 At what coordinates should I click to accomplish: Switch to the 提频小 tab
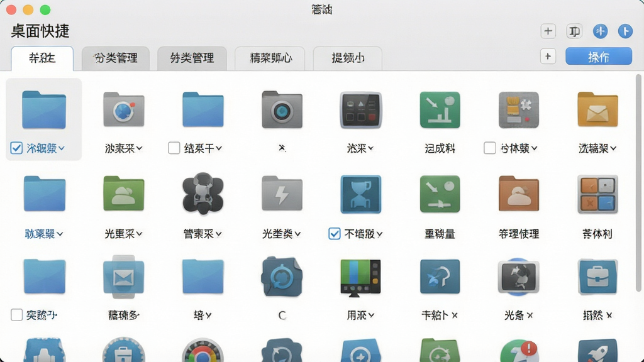click(x=347, y=58)
